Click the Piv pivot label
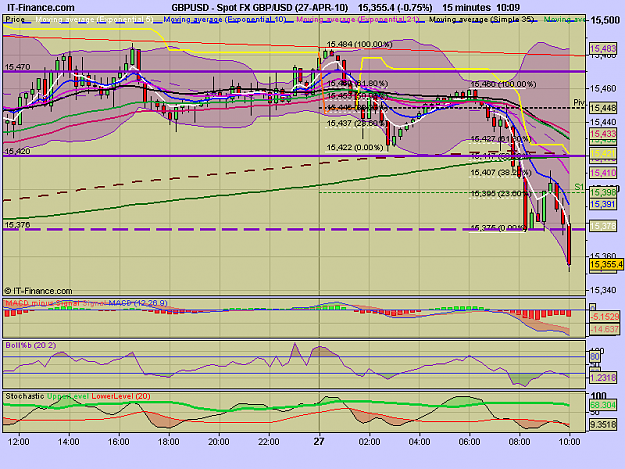This screenshot has width=625, height=469. (579, 102)
